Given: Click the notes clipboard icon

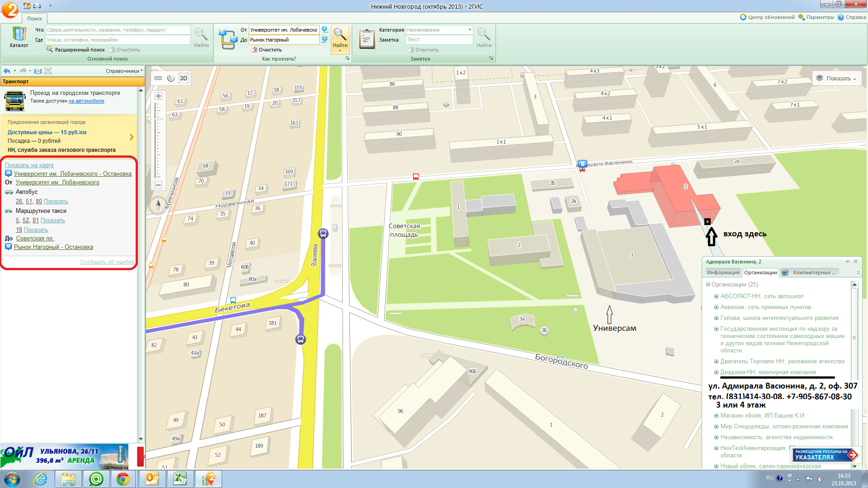Looking at the screenshot, I should coord(367,39).
